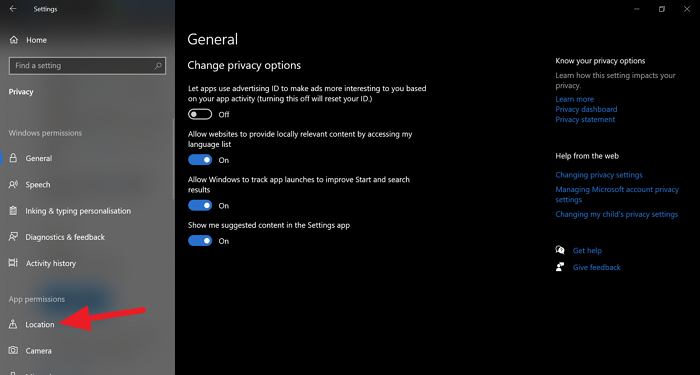Open the Privacy statement link

click(x=585, y=120)
